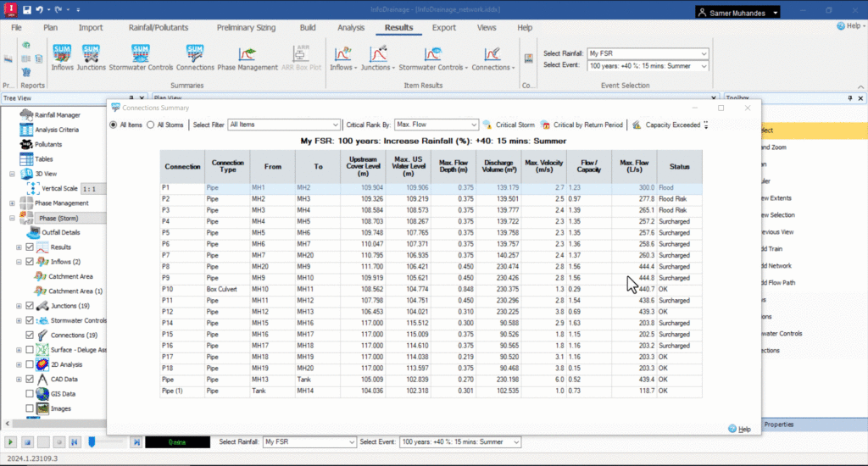Open Rainfall Manager in tree
The width and height of the screenshot is (868, 466).
pyautogui.click(x=58, y=114)
